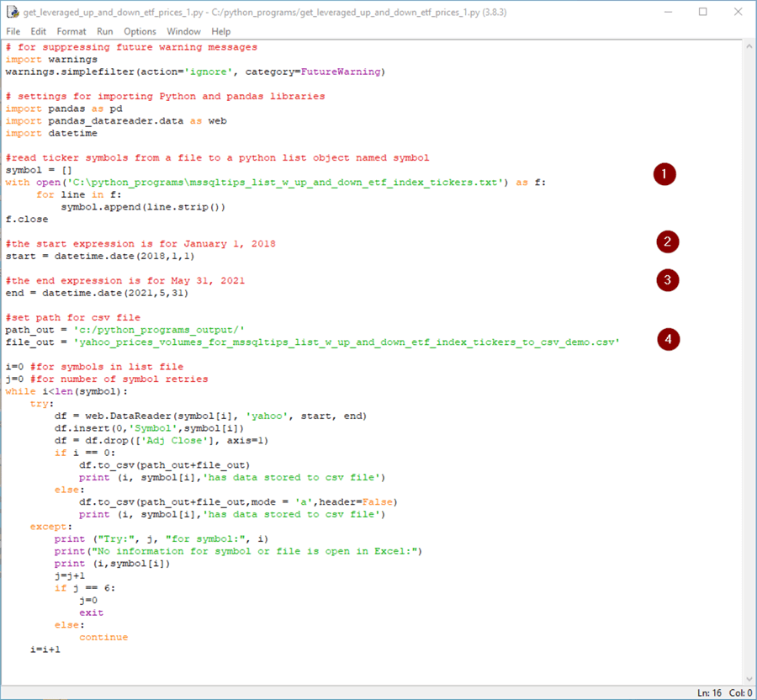Image resolution: width=757 pixels, height=700 pixels.
Task: Click the Ln 16 Col 0 status indicator
Action: click(726, 692)
